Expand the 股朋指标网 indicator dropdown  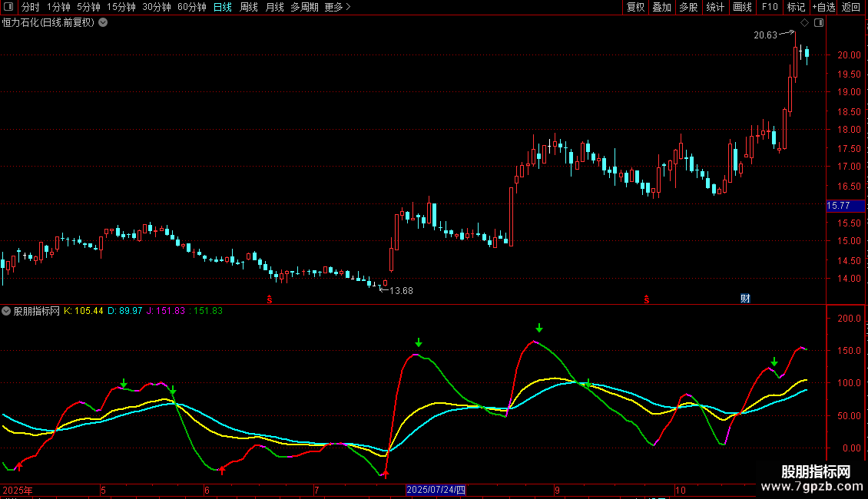pyautogui.click(x=7, y=311)
